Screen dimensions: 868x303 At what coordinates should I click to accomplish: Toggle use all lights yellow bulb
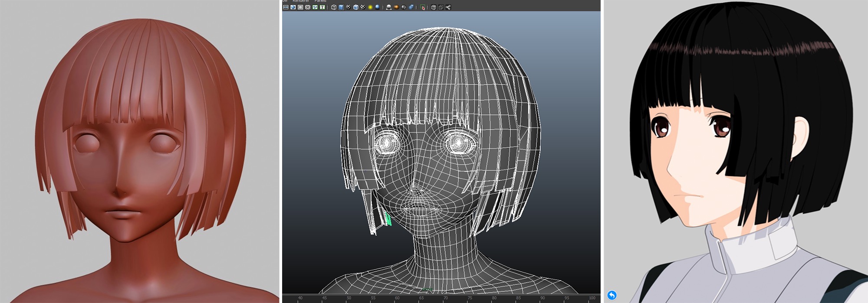tap(370, 7)
